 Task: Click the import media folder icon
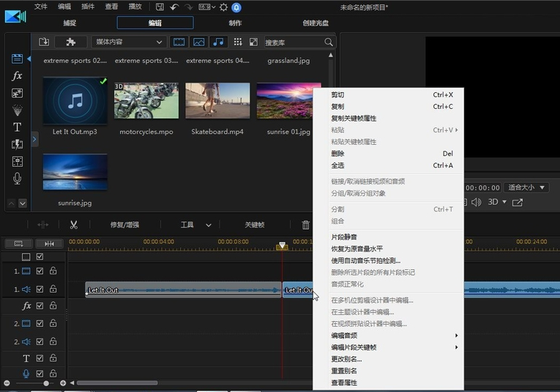pos(44,42)
